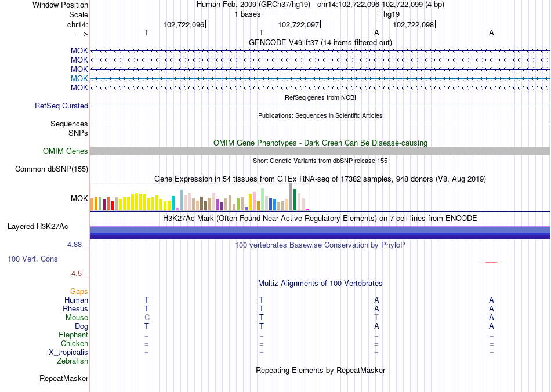
Task: Select the Human species row label
Action: click(x=76, y=300)
